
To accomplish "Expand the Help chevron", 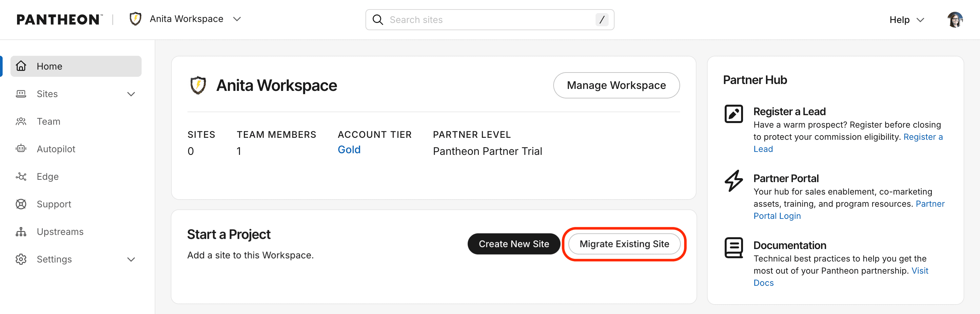I will [920, 20].
